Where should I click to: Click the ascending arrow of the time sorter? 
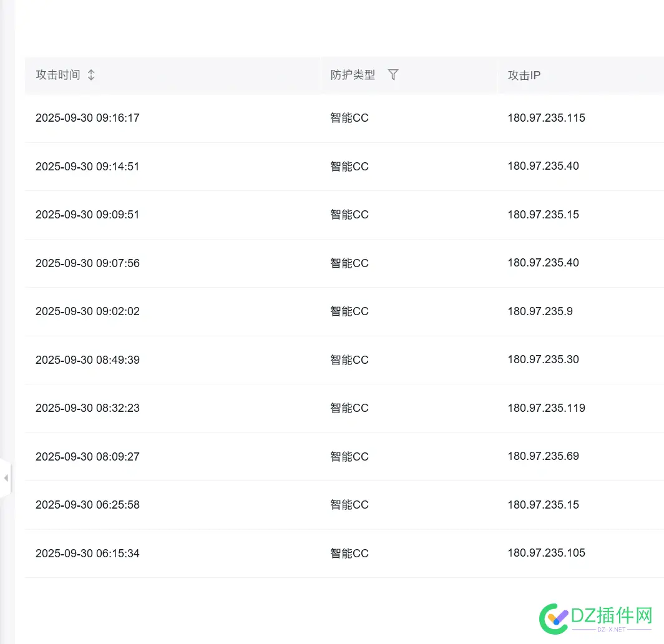coord(90,71)
